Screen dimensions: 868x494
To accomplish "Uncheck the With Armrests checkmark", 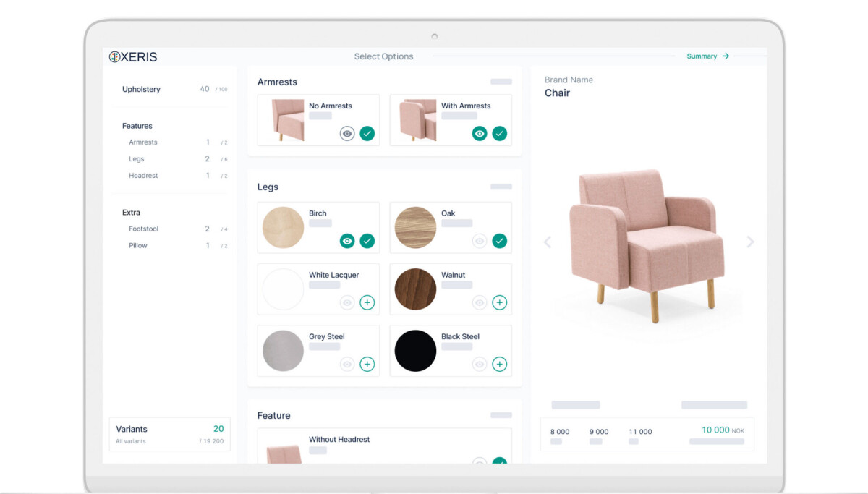I will (x=500, y=133).
